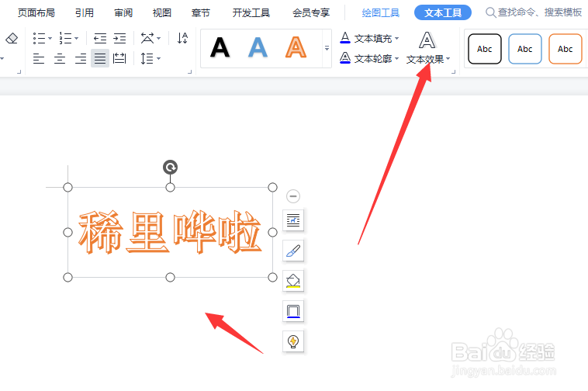Apply distributed alignment
The height and width of the screenshot is (391, 588).
[x=119, y=58]
